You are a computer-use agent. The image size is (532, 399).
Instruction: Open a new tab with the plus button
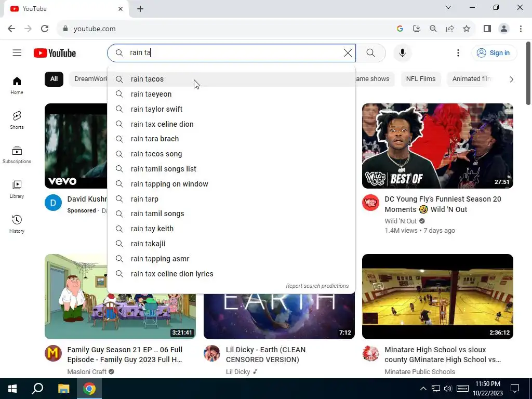tap(140, 9)
